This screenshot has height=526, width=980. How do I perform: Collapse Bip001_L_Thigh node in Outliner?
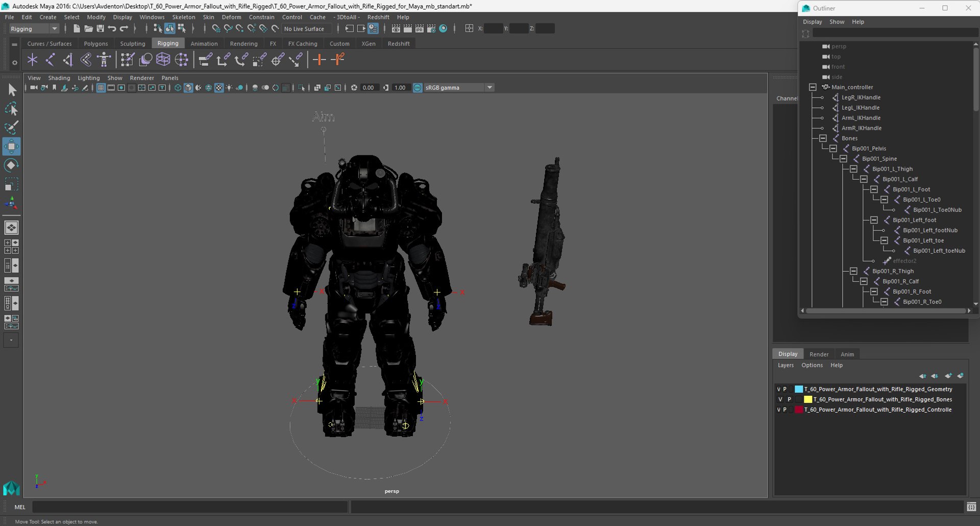point(853,169)
